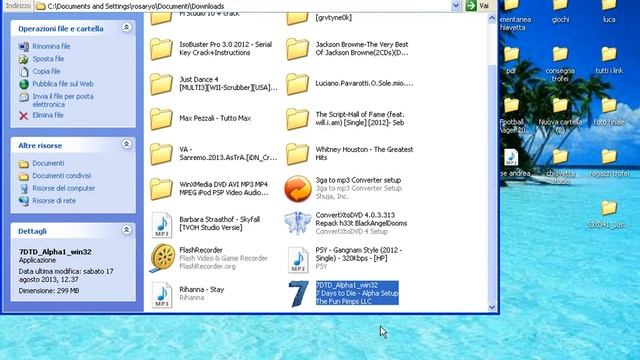This screenshot has height=360, width=640.
Task: Collapse the Dettagli panel
Action: pyautogui.click(x=127, y=230)
